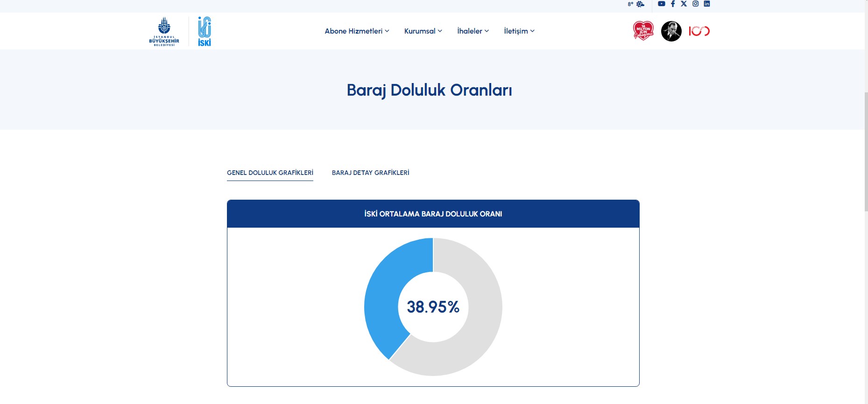The width and height of the screenshot is (868, 404).
Task: Switch to Baraj Detay Grafikleri tab
Action: [x=370, y=173]
